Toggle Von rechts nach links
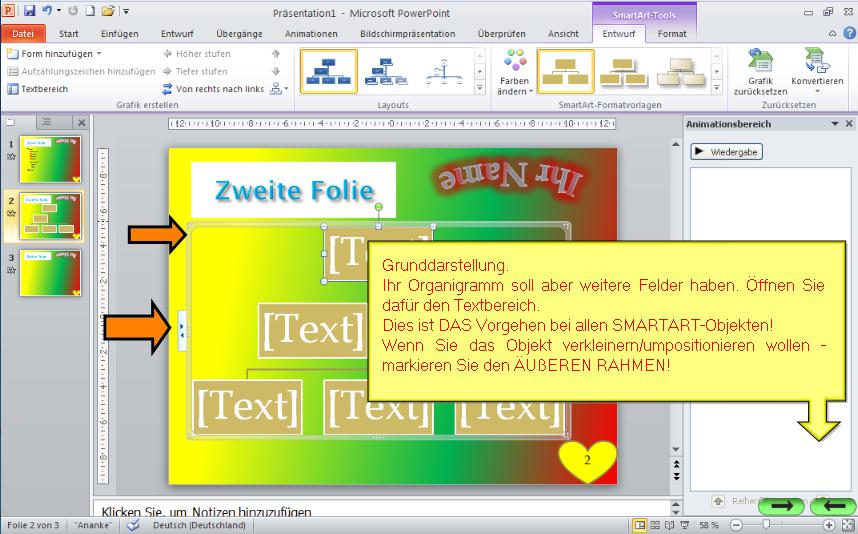 point(212,88)
